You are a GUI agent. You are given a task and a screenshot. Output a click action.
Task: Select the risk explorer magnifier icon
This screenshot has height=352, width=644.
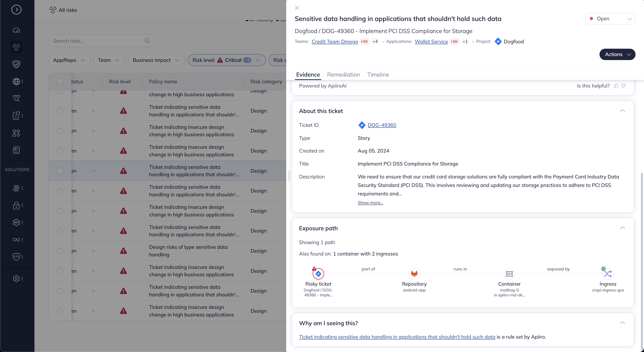tap(16, 98)
